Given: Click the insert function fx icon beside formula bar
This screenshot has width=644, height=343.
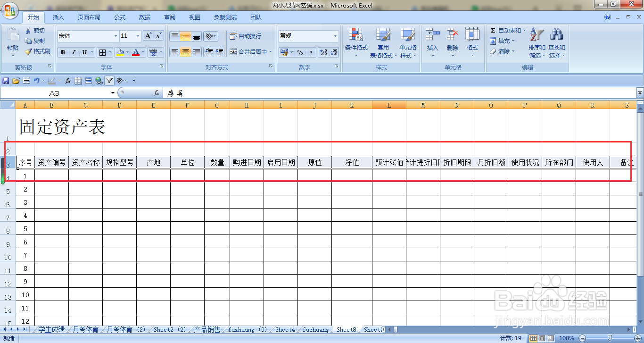Looking at the screenshot, I should click(x=157, y=93).
